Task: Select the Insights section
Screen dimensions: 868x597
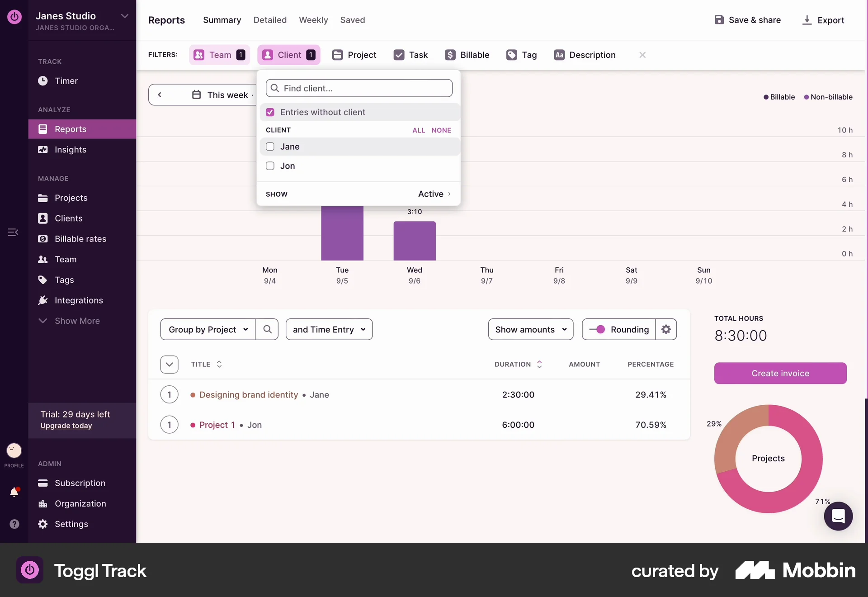Action: [x=71, y=150]
